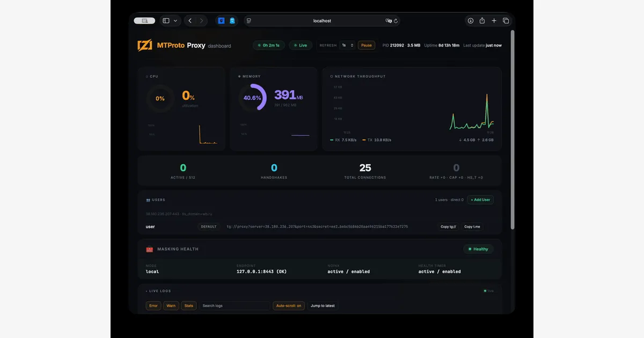Image resolution: width=644 pixels, height=338 pixels.
Task: Go forward with the browser forward arrow
Action: point(202,21)
